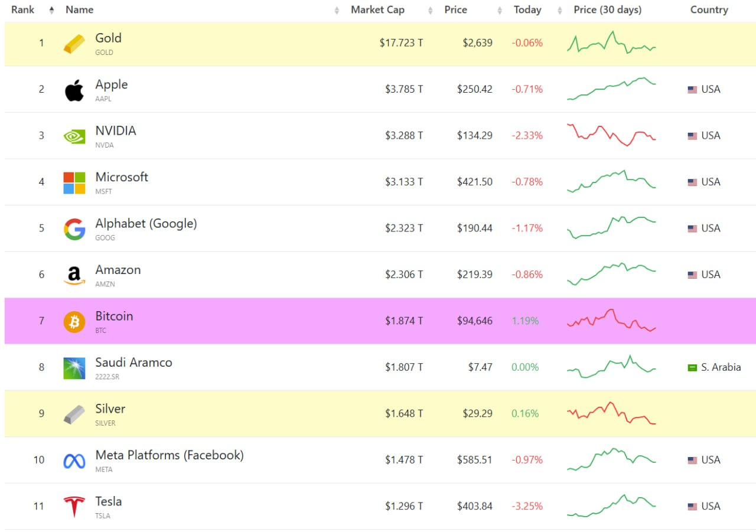The height and width of the screenshot is (532, 756).
Task: Click the Meta infinity logo icon
Action: click(x=74, y=461)
